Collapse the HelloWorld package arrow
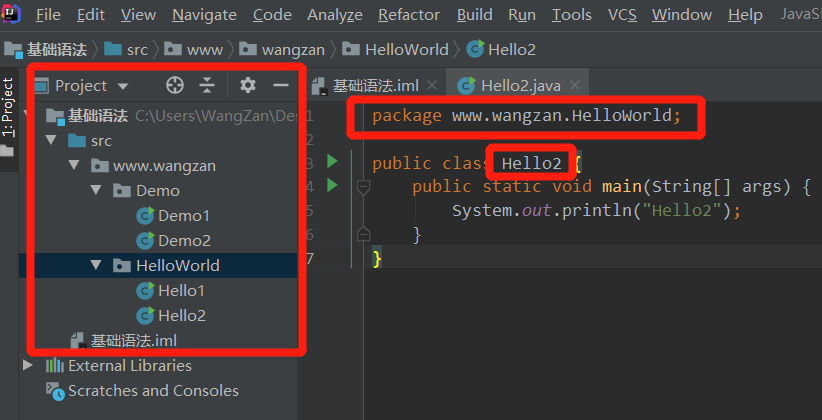The image size is (822, 420). tap(95, 265)
